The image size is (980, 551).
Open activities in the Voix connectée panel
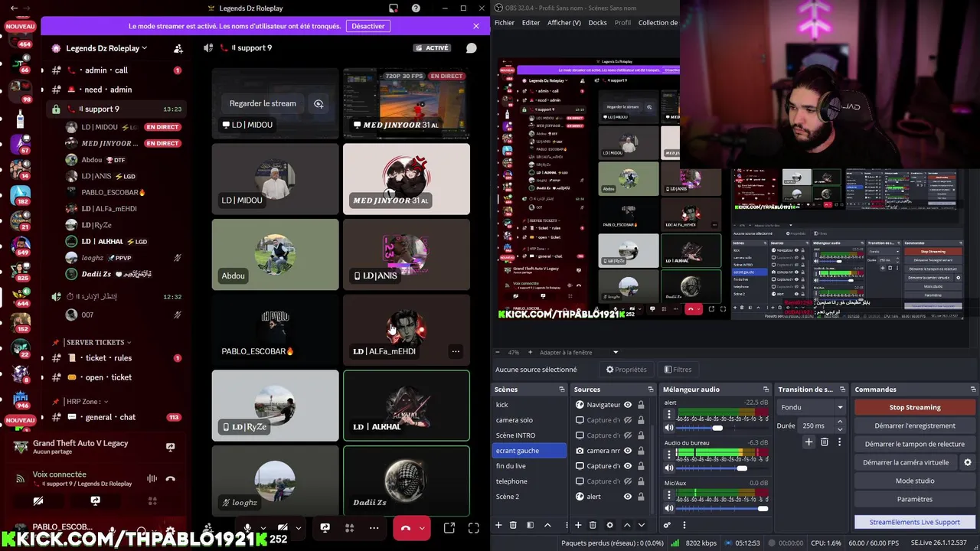[152, 500]
